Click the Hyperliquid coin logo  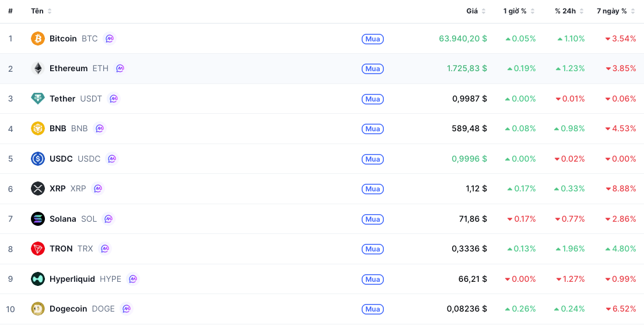(38, 279)
